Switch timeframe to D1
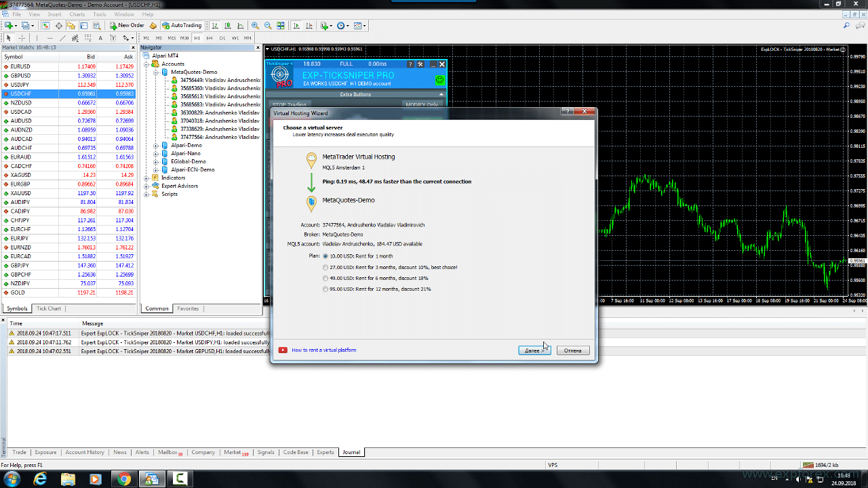The width and height of the screenshot is (868, 488). pyautogui.click(x=222, y=38)
